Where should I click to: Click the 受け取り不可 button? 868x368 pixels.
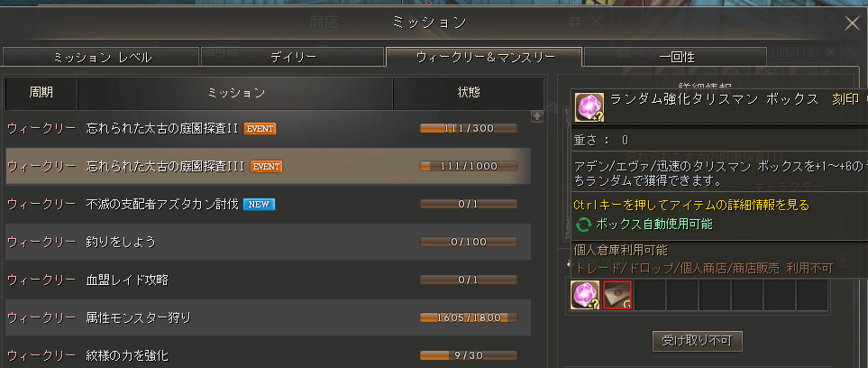[x=698, y=340]
